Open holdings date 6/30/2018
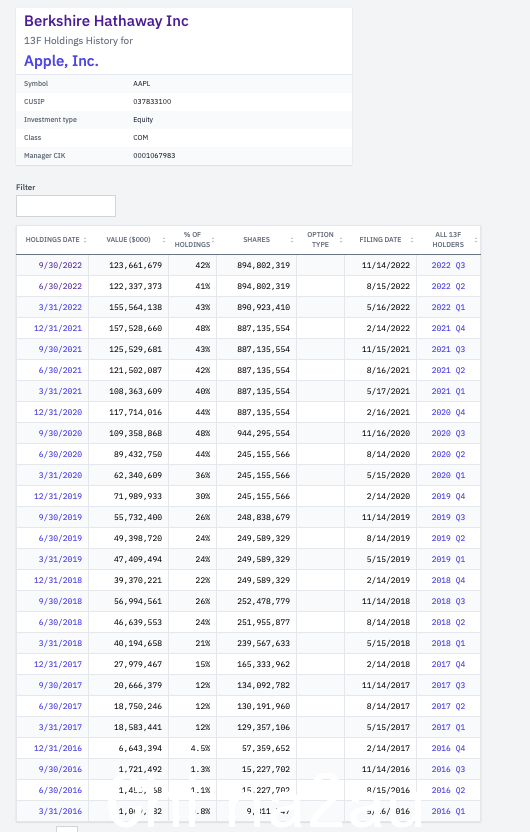Screen dimensions: 530x832 pyautogui.click(x=60, y=622)
